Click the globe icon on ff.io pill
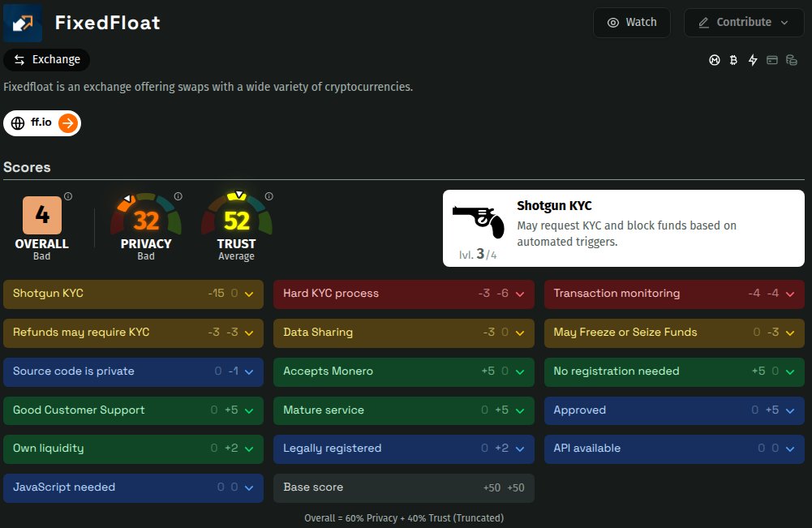Screen dimensions: 812x528 18,123
